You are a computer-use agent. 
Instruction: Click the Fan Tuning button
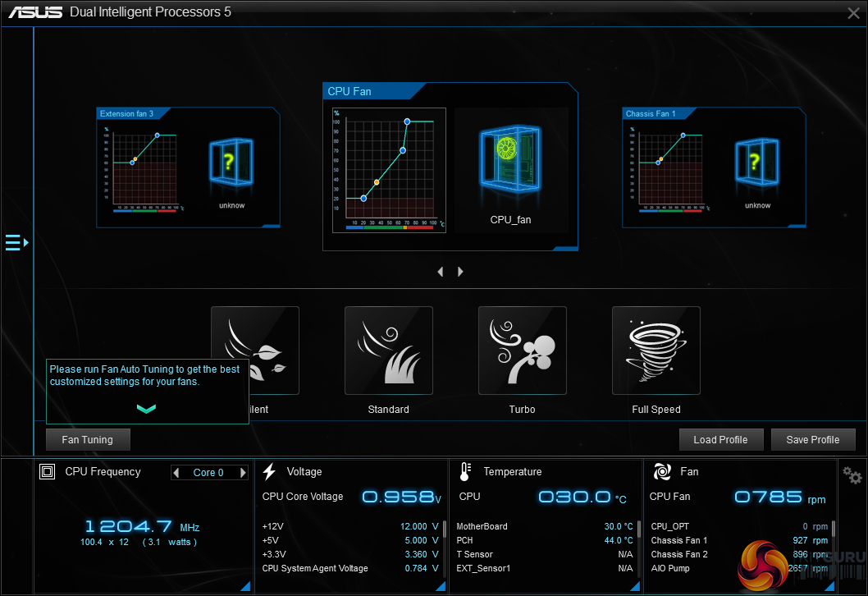coord(88,440)
